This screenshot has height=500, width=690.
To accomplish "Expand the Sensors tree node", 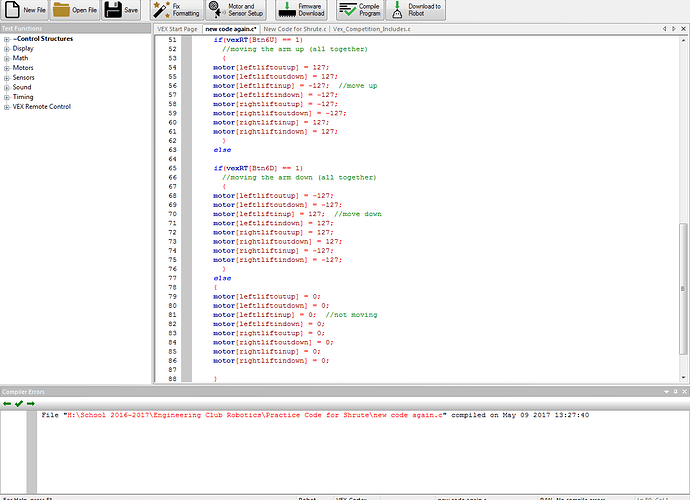I will click(x=7, y=78).
